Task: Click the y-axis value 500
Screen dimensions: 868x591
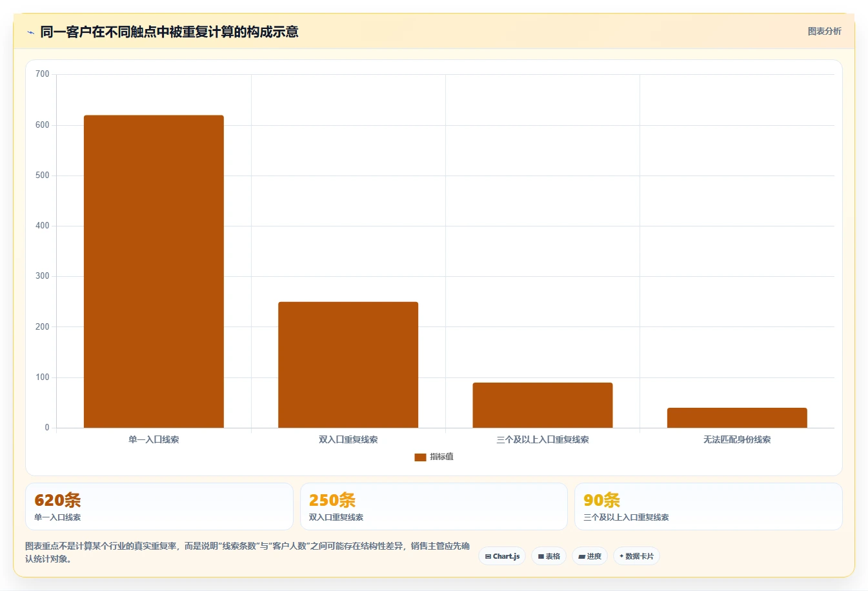Action: [43, 175]
